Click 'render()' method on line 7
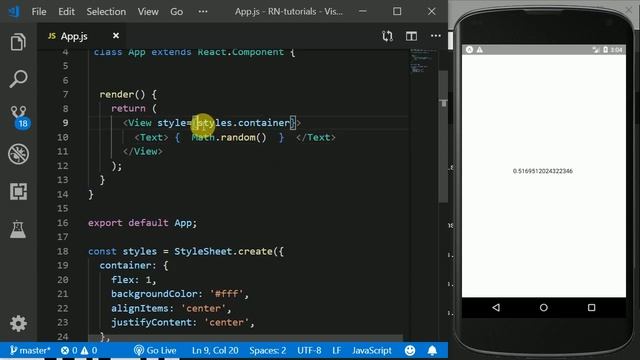 [122, 94]
